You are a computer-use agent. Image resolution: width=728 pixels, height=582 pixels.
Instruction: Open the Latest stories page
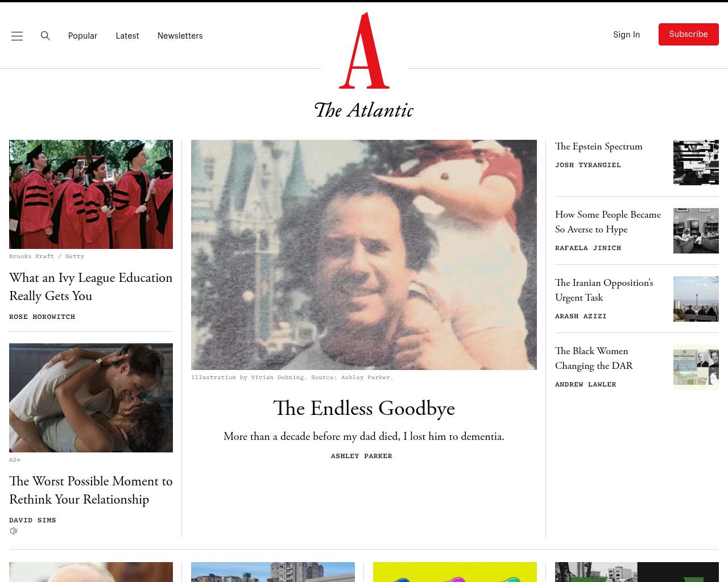[x=127, y=36]
